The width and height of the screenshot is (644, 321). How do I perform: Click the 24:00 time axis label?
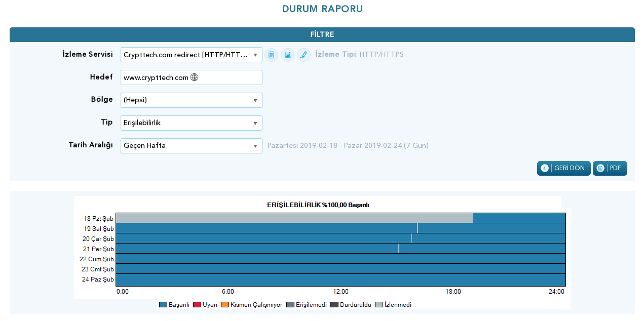[x=556, y=292]
